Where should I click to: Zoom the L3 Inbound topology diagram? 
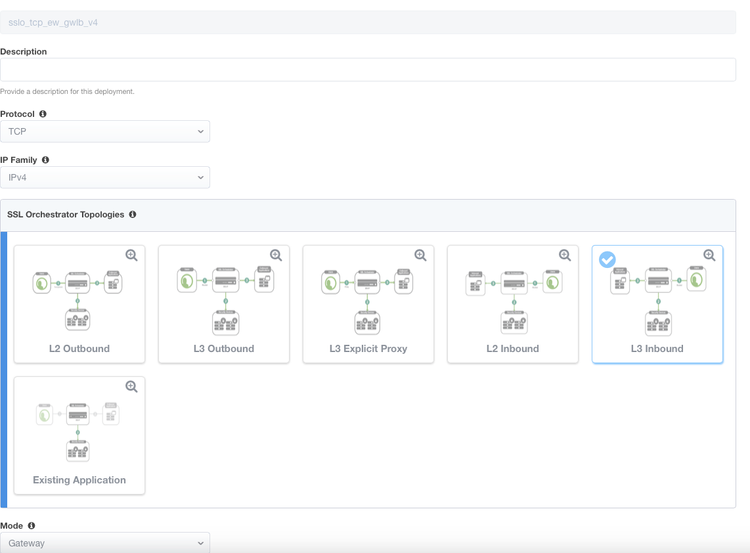709,256
